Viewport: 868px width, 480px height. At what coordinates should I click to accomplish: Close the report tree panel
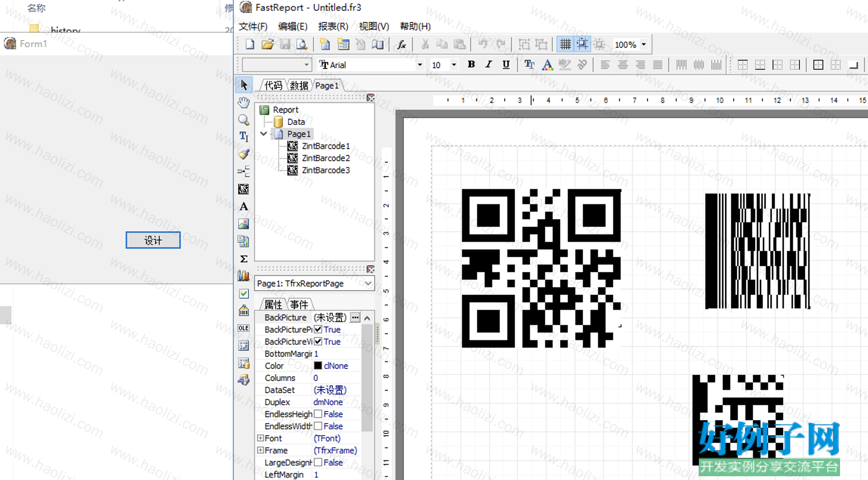coord(370,98)
